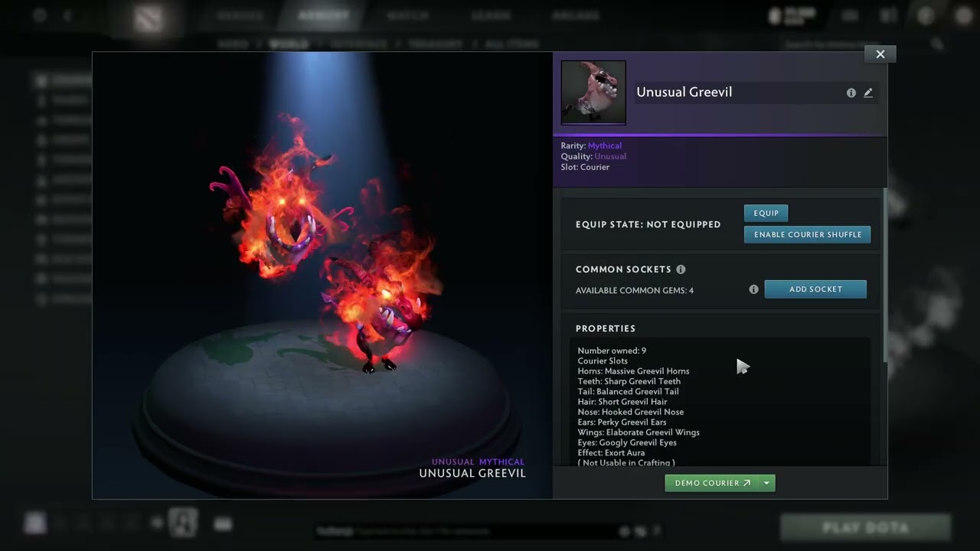980x551 pixels.
Task: Click '( Not Usable in Crafting )' text
Action: pos(626,462)
